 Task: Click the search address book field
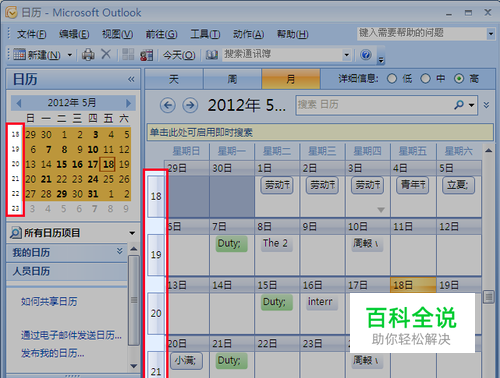point(283,54)
